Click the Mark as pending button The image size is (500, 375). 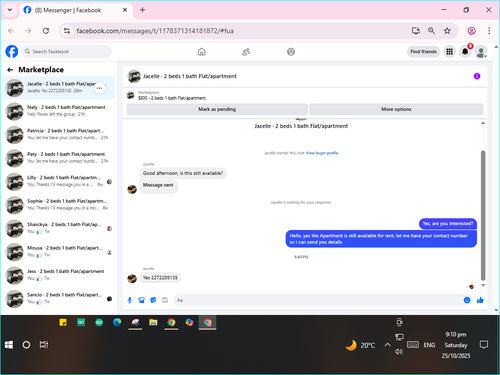217,109
